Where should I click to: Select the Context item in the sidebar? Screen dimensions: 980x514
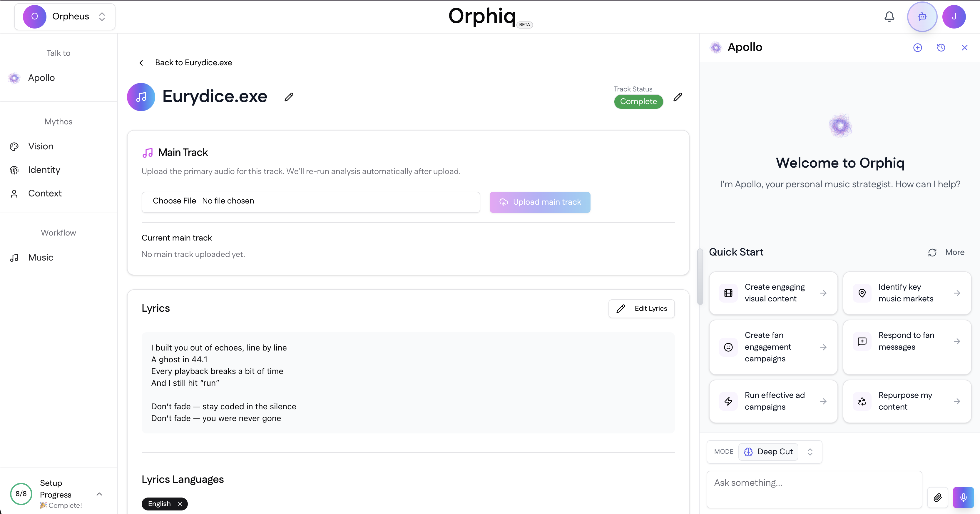pyautogui.click(x=45, y=193)
